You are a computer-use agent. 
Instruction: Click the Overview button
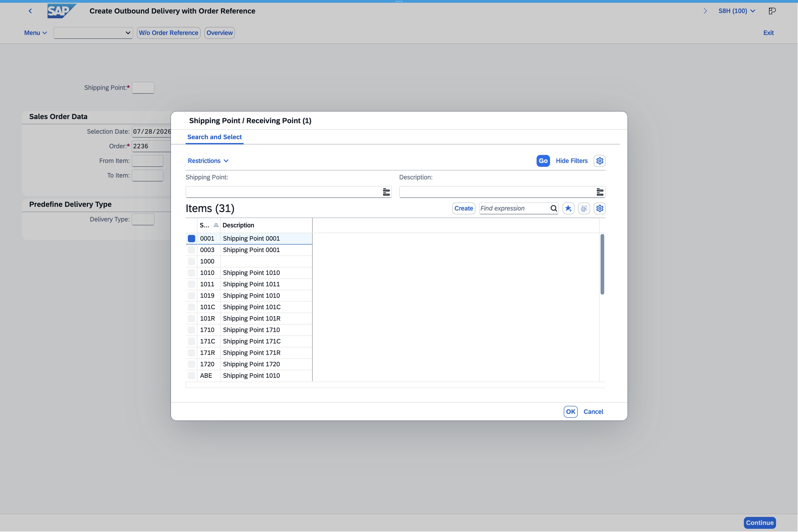pyautogui.click(x=220, y=33)
